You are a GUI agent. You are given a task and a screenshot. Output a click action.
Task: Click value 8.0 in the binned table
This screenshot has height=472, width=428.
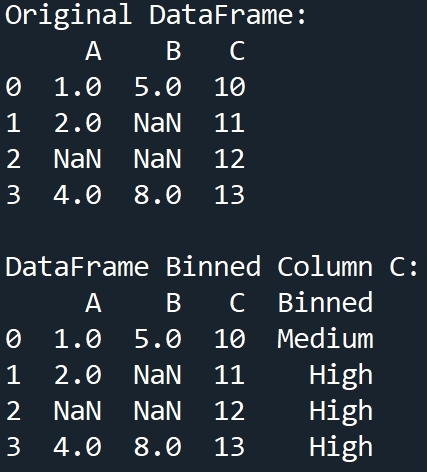tap(158, 447)
